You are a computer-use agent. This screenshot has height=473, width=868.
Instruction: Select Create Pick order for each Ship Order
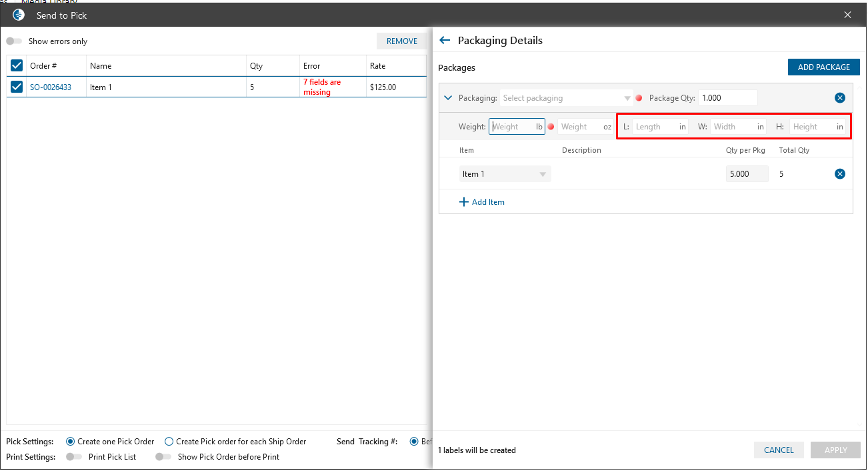click(x=169, y=442)
